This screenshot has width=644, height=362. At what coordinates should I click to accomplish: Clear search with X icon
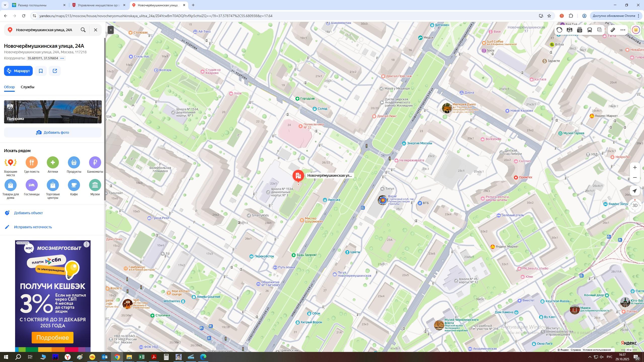(96, 30)
